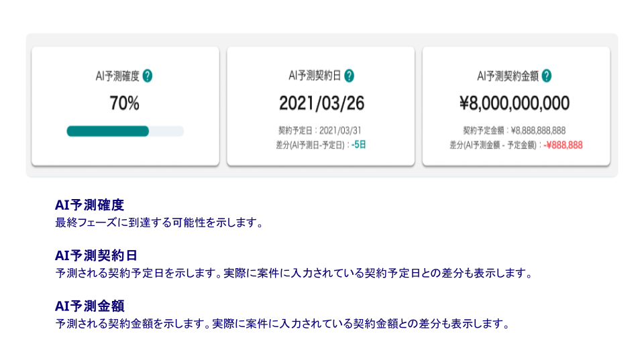
Task: Click bold heading AI予測金額 in descriptions
Action: pyautogui.click(x=89, y=306)
